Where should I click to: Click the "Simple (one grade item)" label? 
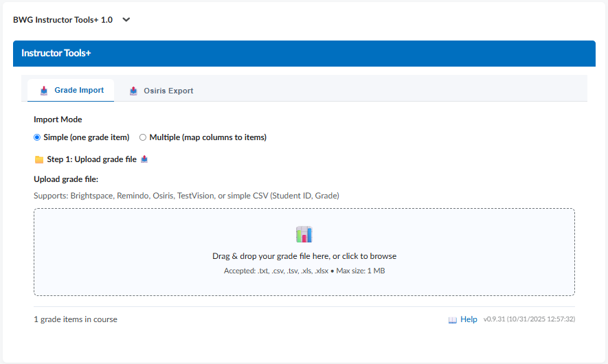86,137
